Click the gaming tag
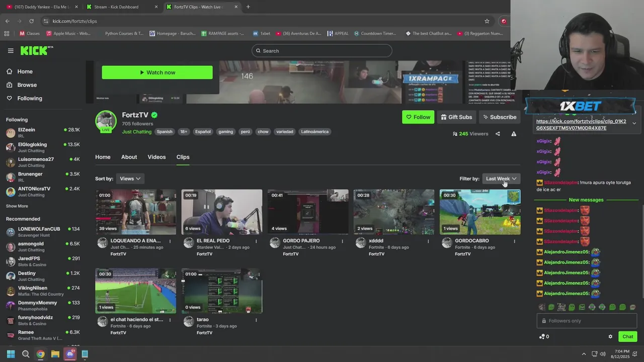Screen dimensions: 644x362 pyautogui.click(x=225, y=132)
